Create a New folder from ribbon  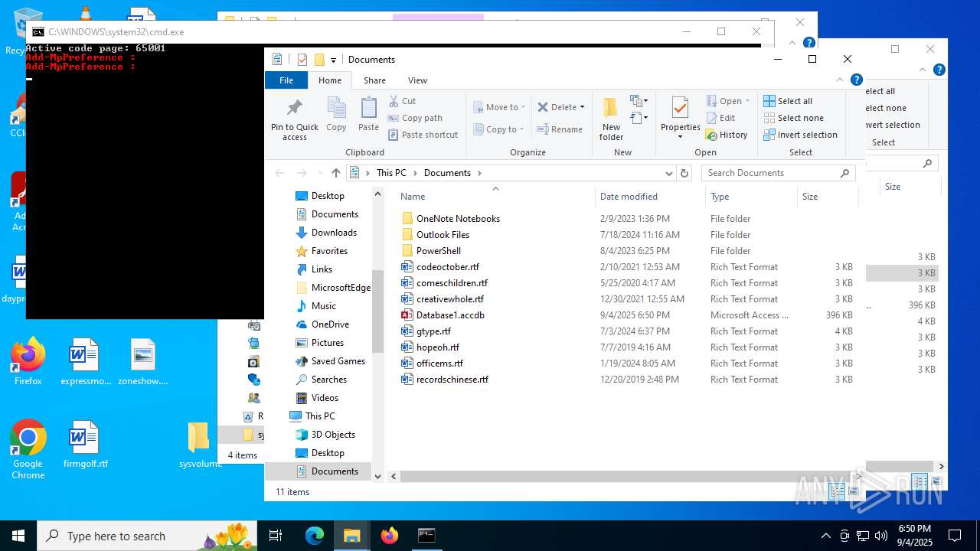pos(611,119)
